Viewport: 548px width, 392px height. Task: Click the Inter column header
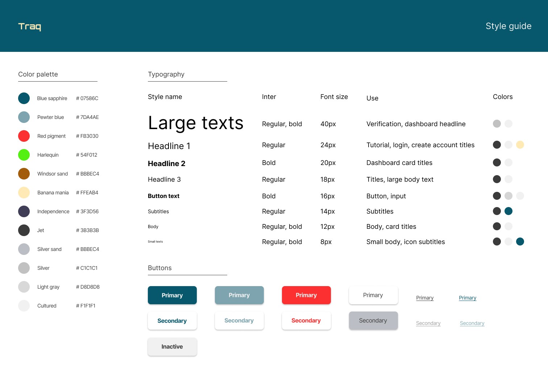coord(269,97)
